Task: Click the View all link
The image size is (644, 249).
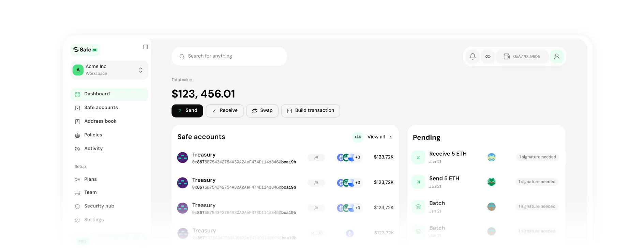Action: tap(376, 137)
